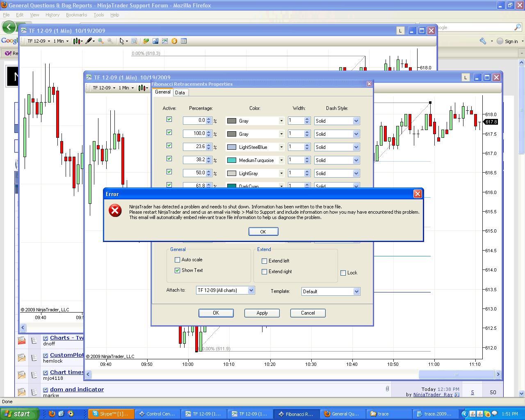Open the Firefox History menu
This screenshot has width=525, height=420.
click(x=52, y=15)
